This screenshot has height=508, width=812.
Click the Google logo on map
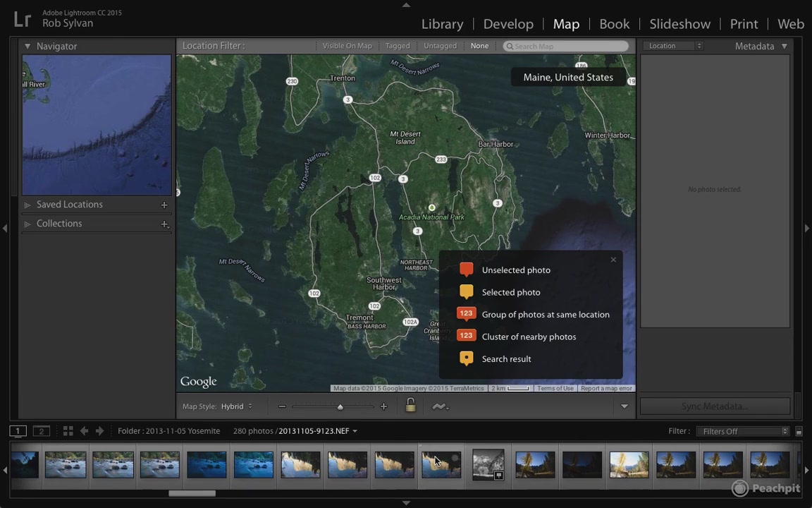[198, 382]
